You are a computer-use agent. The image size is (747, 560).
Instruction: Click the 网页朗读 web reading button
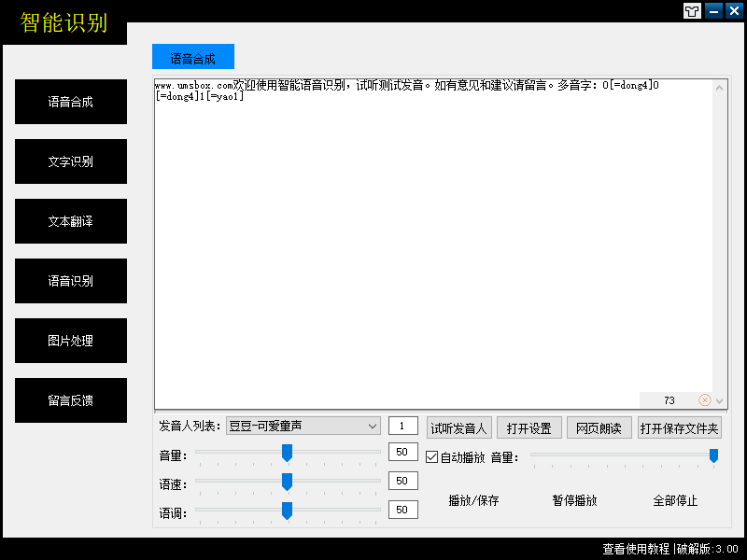(599, 427)
